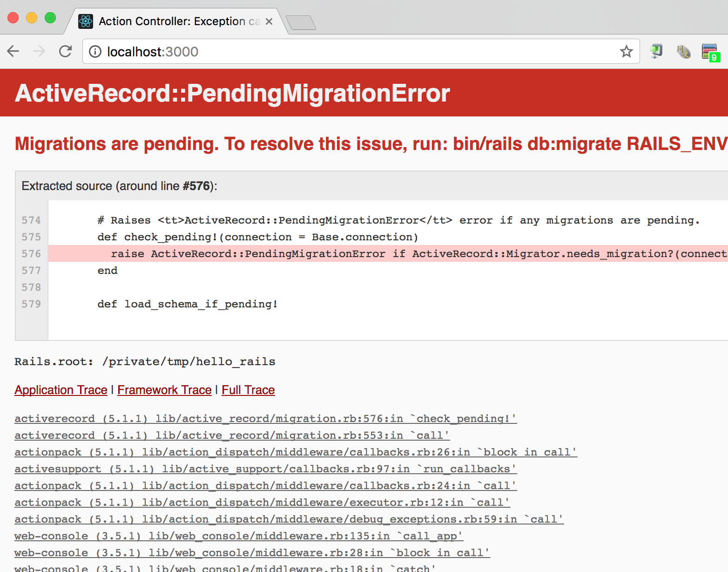Open the translate extension icon
This screenshot has width=728, height=572.
(683, 51)
